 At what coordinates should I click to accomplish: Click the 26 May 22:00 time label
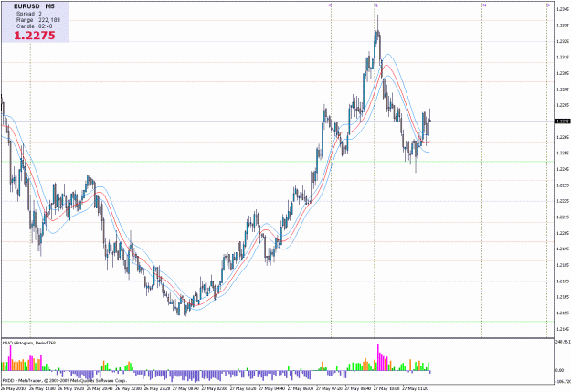coord(129,388)
